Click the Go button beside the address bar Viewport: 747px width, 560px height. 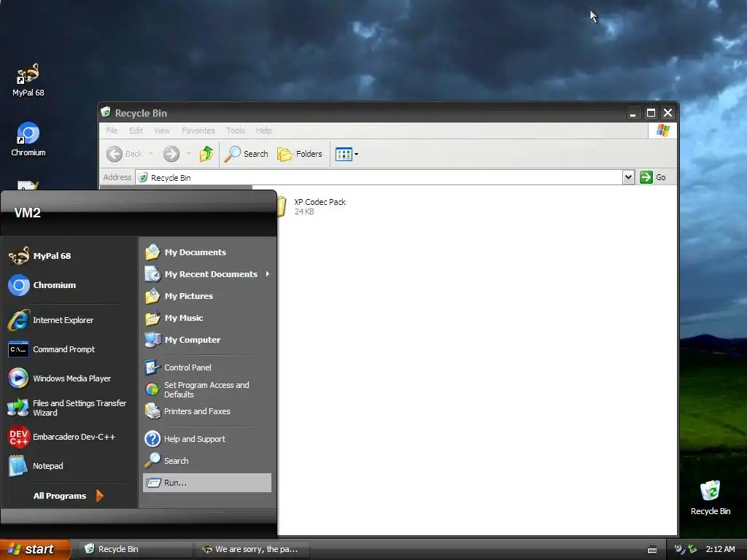click(653, 177)
